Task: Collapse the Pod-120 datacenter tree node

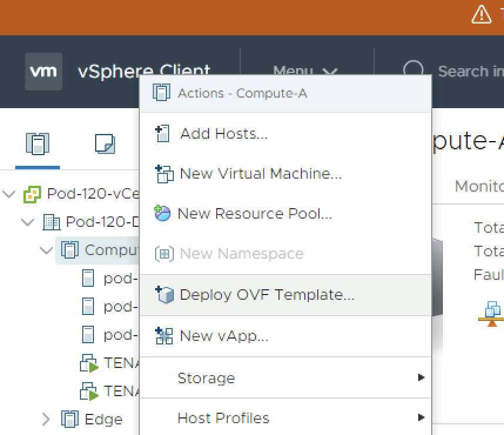Action: 28,222
